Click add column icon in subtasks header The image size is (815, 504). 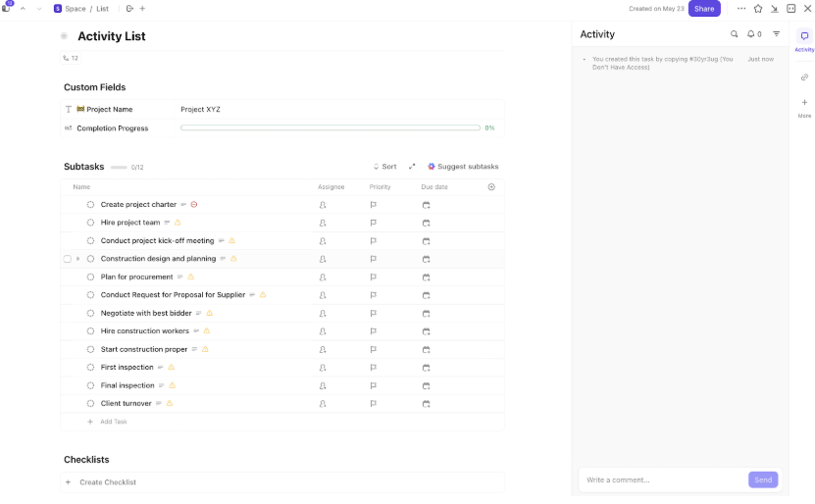coord(491,187)
